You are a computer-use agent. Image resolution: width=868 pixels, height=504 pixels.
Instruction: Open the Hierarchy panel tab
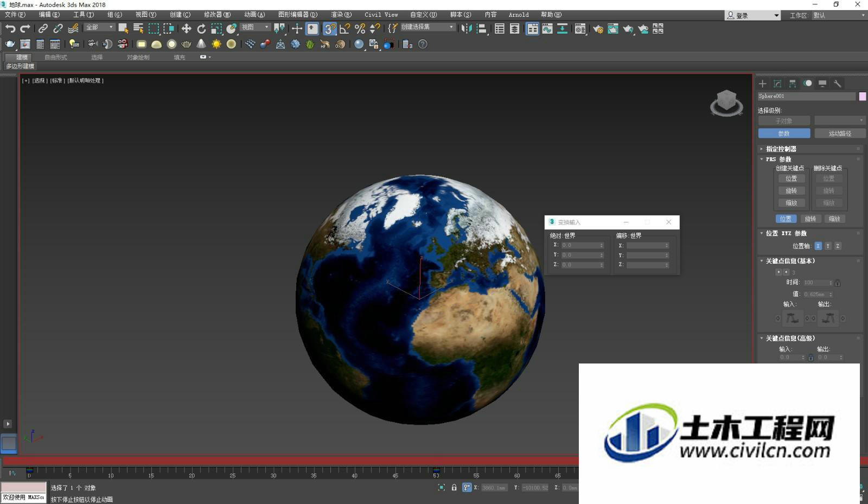793,84
